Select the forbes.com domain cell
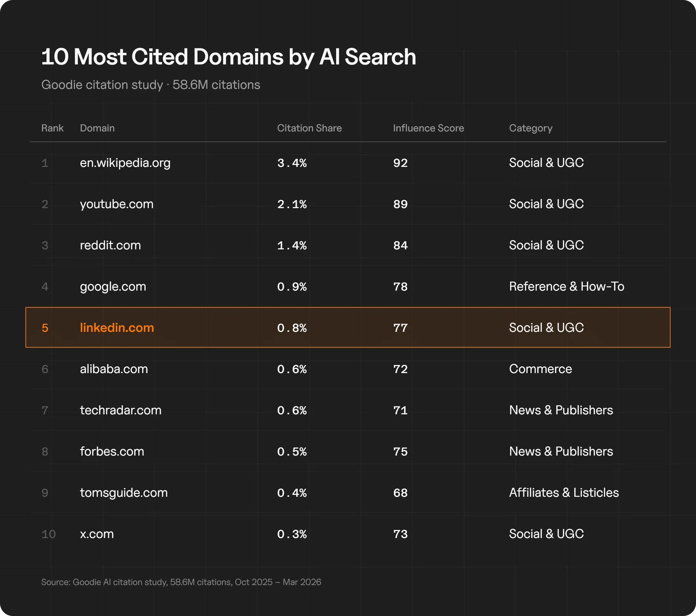 tap(112, 451)
